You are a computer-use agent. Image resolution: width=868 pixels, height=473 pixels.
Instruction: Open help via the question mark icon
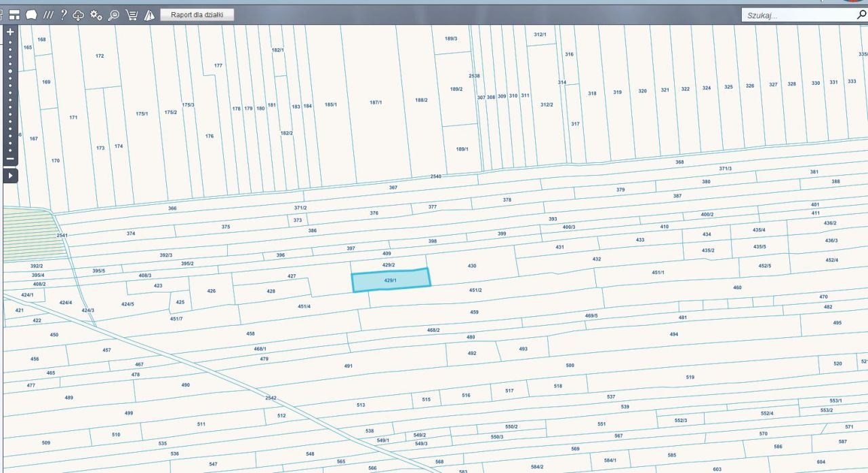pyautogui.click(x=64, y=14)
